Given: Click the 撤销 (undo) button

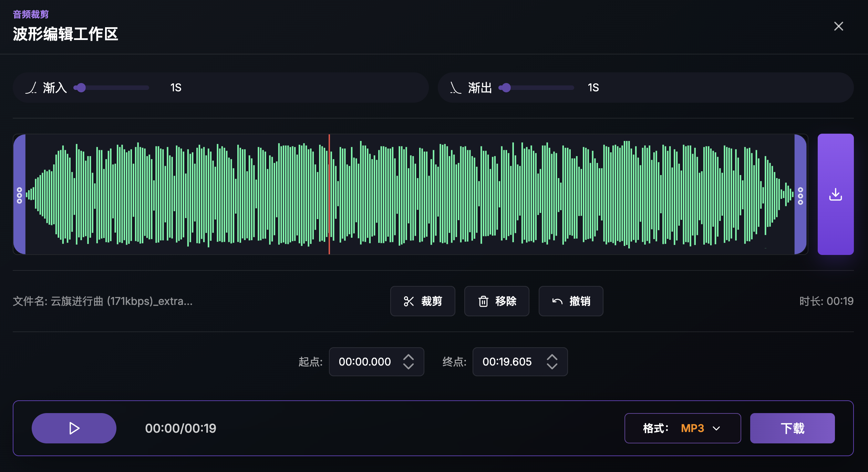Looking at the screenshot, I should coord(571,301).
